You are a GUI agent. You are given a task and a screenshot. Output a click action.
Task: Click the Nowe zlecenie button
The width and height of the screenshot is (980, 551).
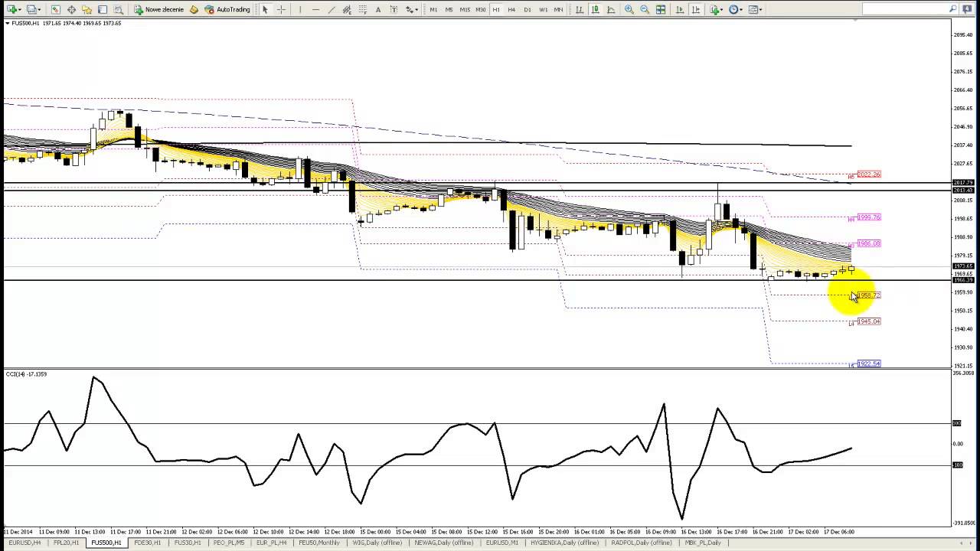coord(158,9)
